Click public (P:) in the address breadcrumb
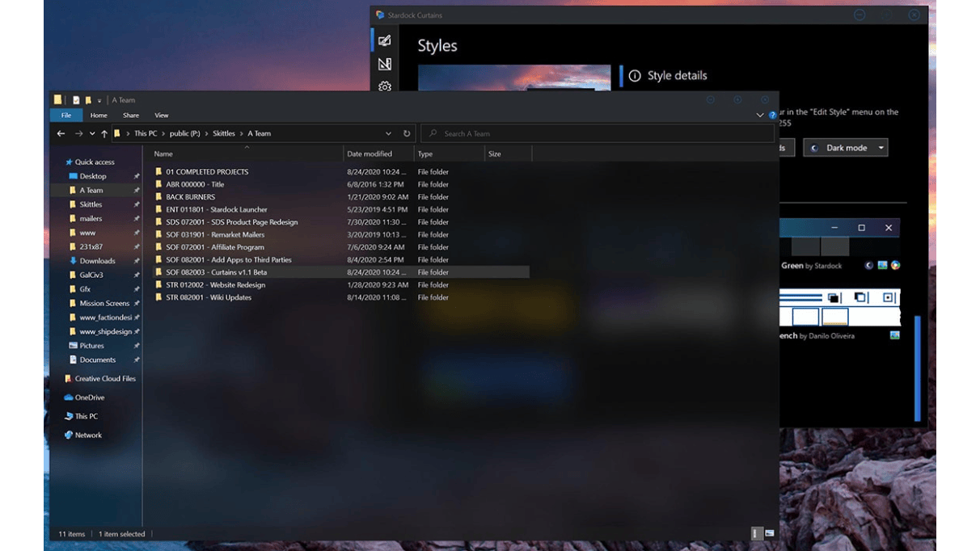 pyautogui.click(x=184, y=133)
